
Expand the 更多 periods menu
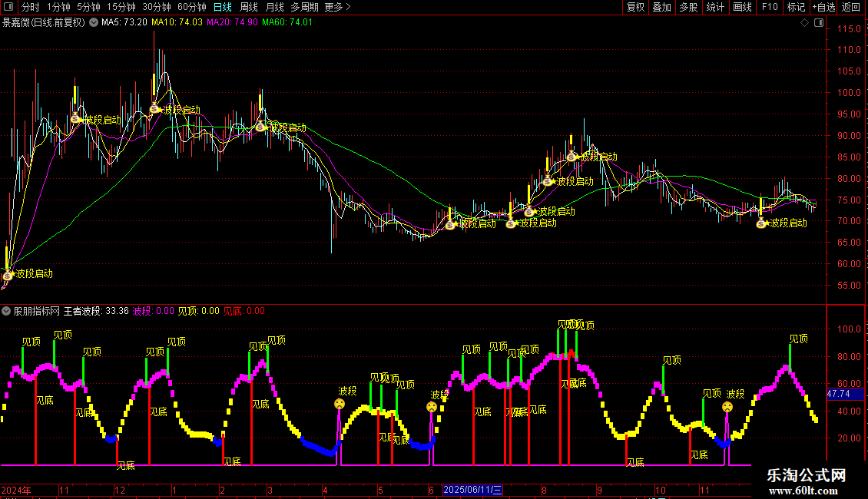(337, 7)
